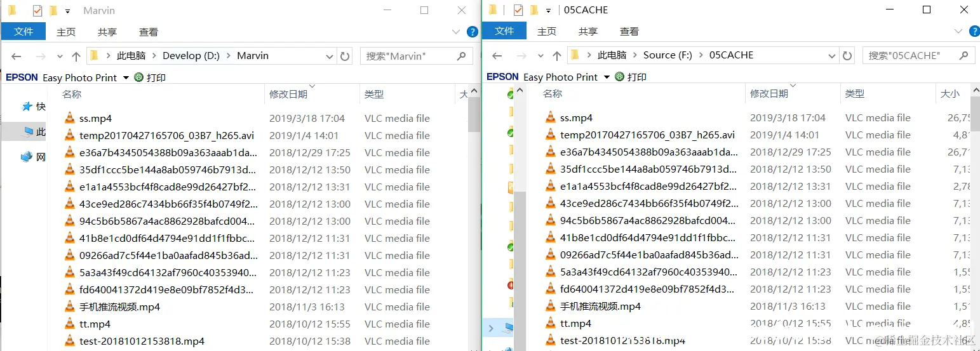Open 文件 menu in Marvin window

tap(23, 32)
